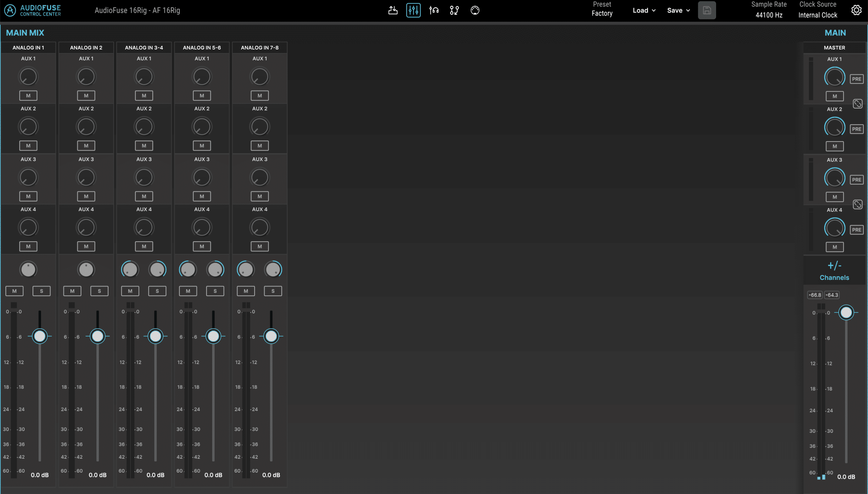Mute the Analog In 1 channel
Image resolution: width=868 pixels, height=494 pixels.
click(x=15, y=291)
